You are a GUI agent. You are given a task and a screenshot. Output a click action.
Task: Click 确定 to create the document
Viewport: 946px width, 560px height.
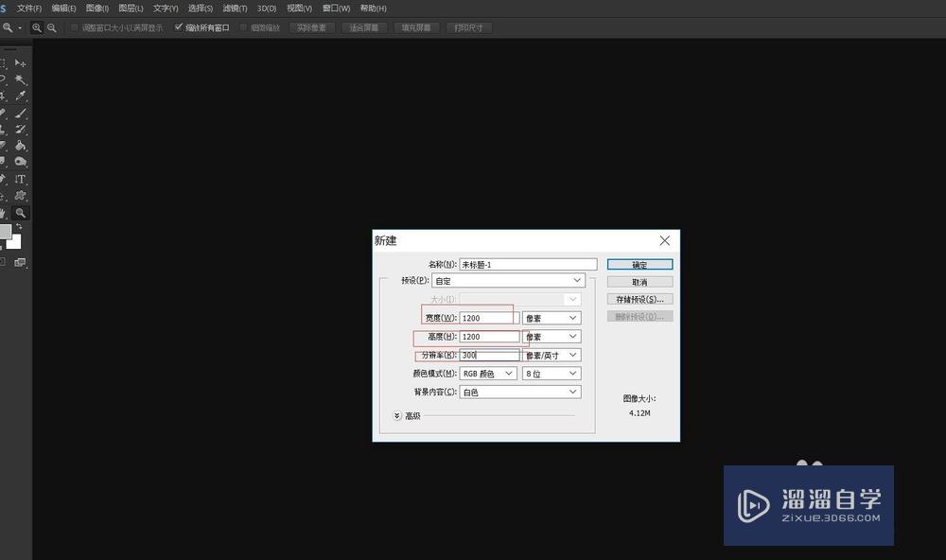(x=639, y=265)
